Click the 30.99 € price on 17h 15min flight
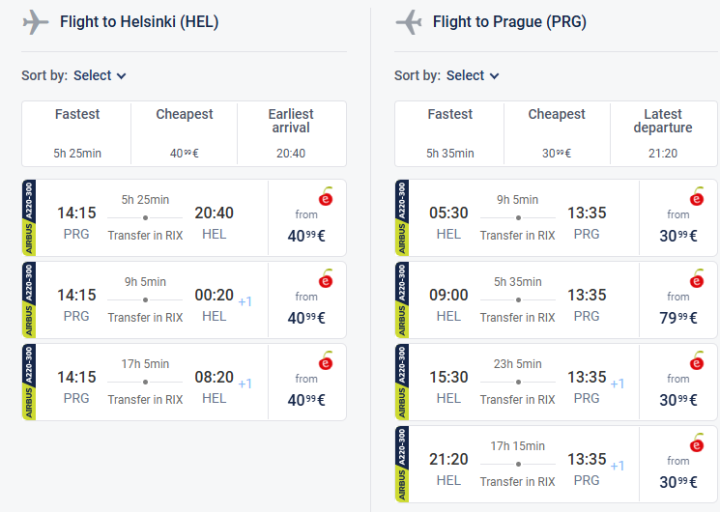Viewport: 720px width, 512px height. pos(680,482)
